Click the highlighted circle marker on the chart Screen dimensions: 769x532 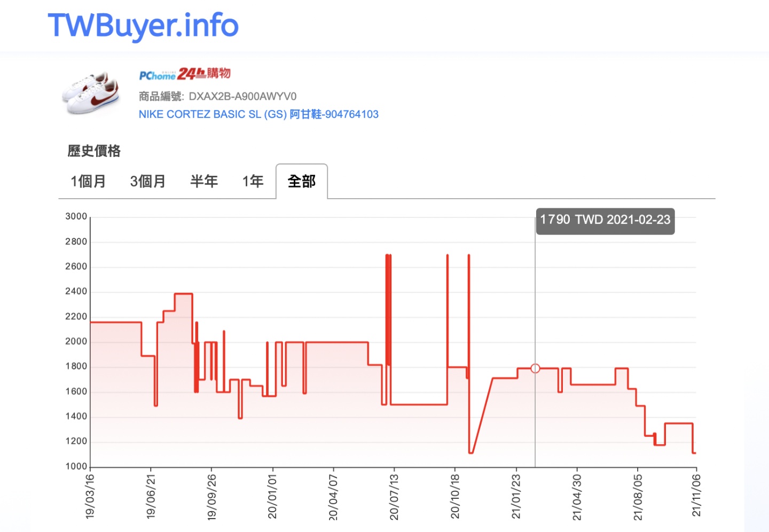coord(535,368)
